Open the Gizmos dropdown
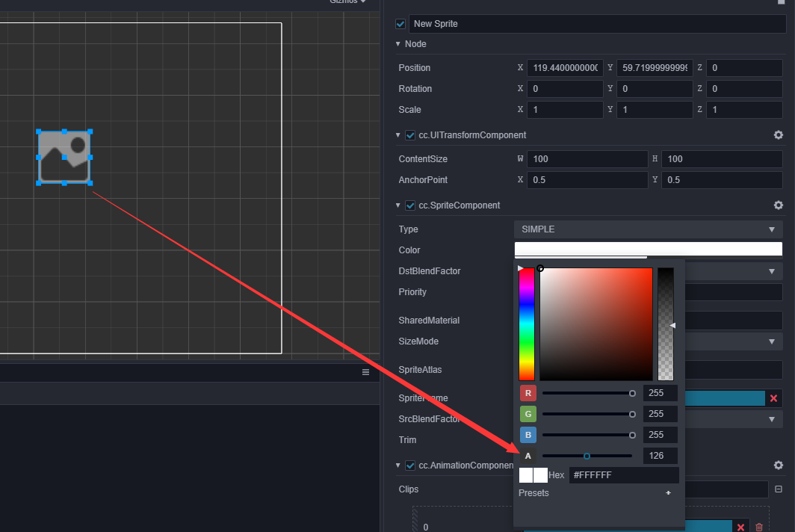The width and height of the screenshot is (795, 532). click(x=348, y=1)
